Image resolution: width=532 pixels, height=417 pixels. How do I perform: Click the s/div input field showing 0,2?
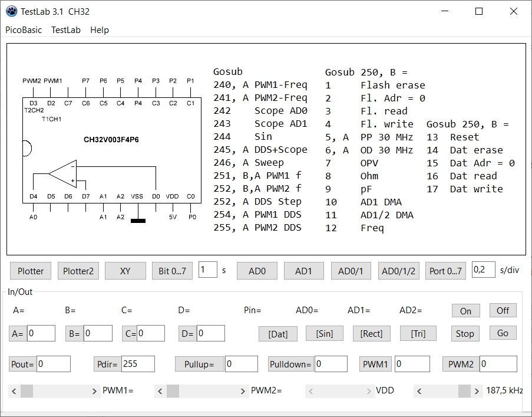coord(483,270)
